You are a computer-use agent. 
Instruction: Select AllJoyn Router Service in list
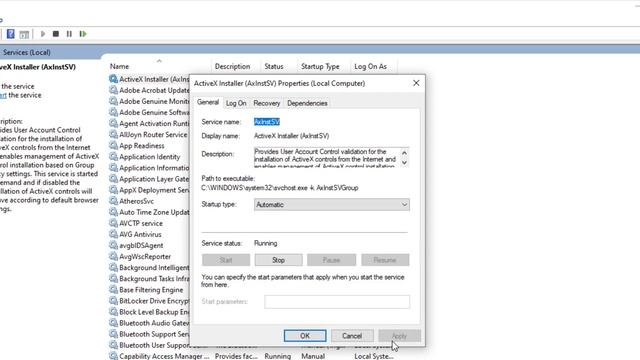tap(149, 134)
